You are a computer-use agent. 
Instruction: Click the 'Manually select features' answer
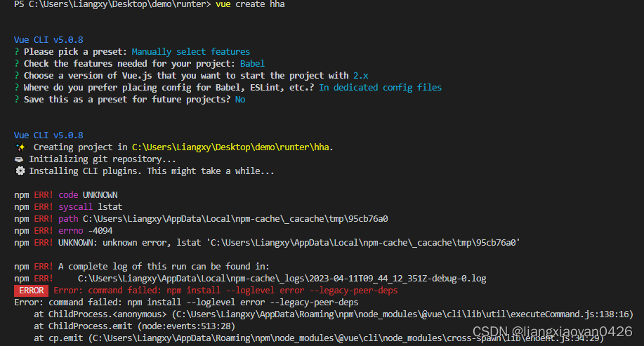point(190,52)
